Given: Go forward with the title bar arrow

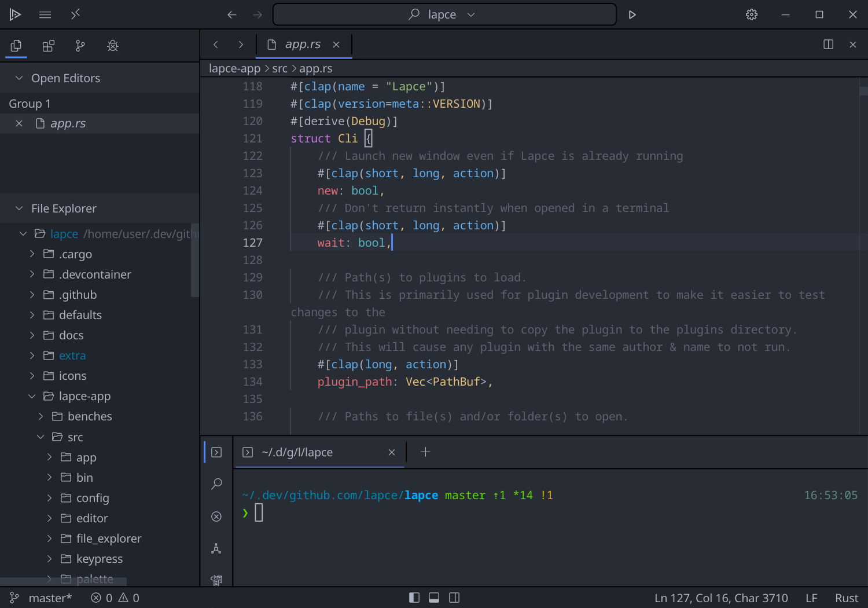Looking at the screenshot, I should coord(258,14).
